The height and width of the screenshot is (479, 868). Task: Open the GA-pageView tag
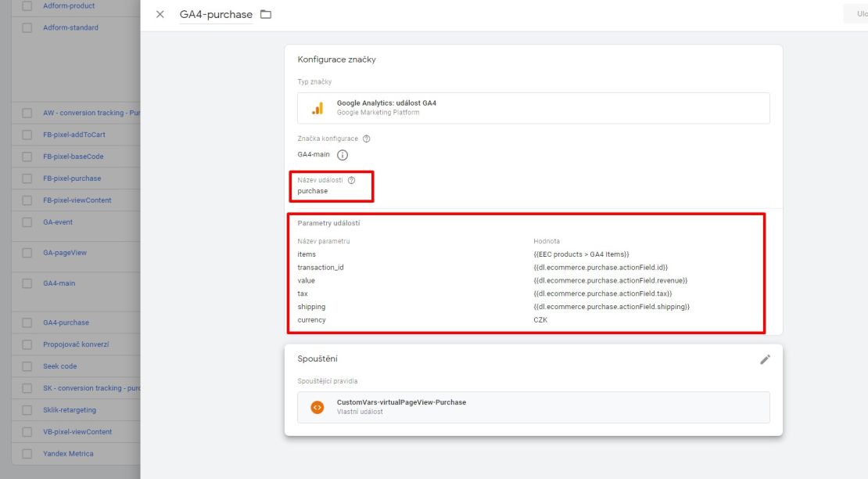65,253
